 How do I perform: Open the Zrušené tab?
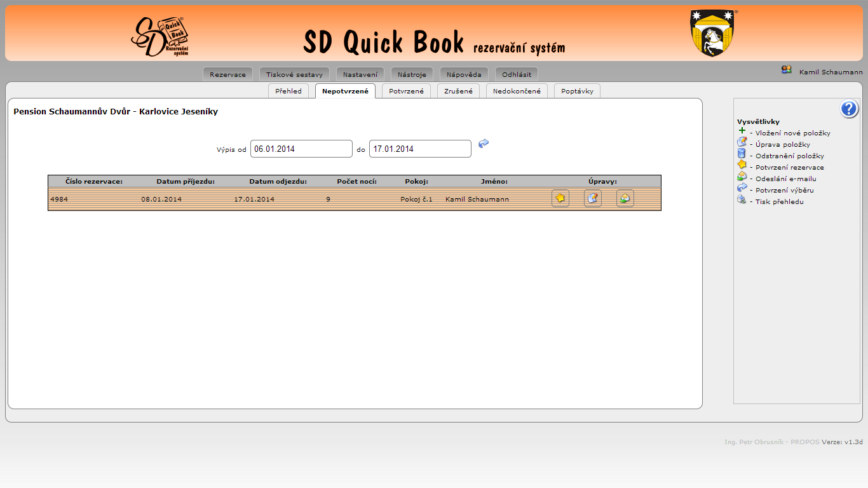point(459,91)
